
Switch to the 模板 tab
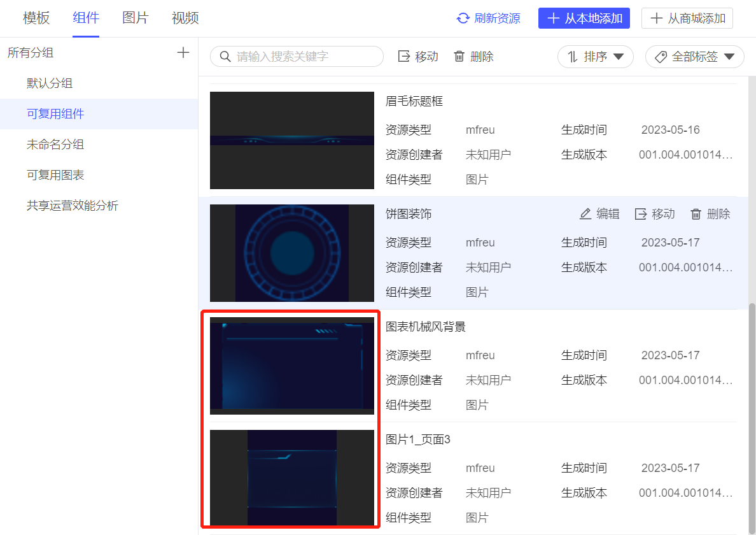(36, 18)
